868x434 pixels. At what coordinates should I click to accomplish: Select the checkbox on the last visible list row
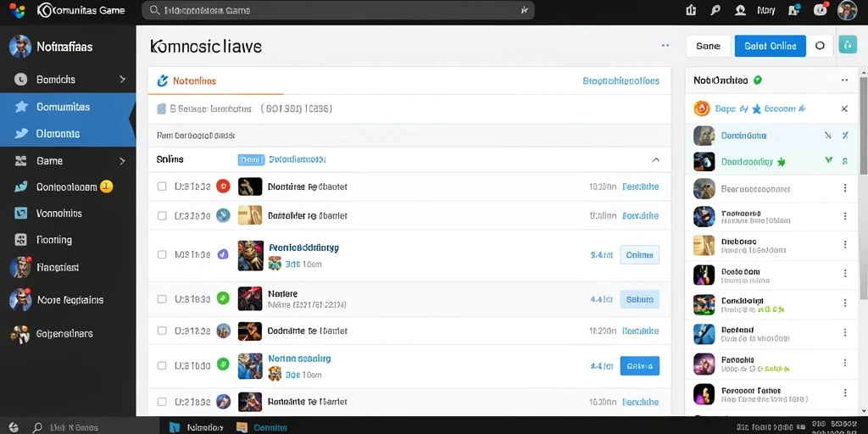[x=162, y=401]
